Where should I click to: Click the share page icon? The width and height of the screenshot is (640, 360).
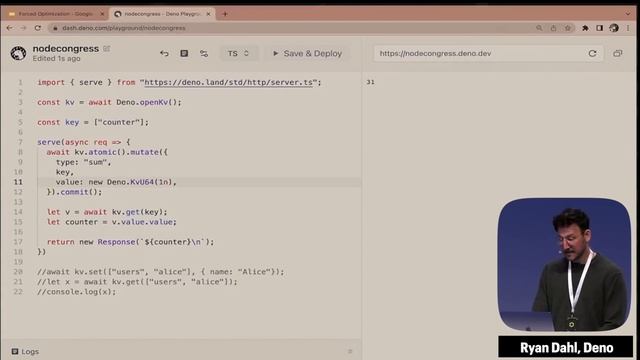coord(553,28)
